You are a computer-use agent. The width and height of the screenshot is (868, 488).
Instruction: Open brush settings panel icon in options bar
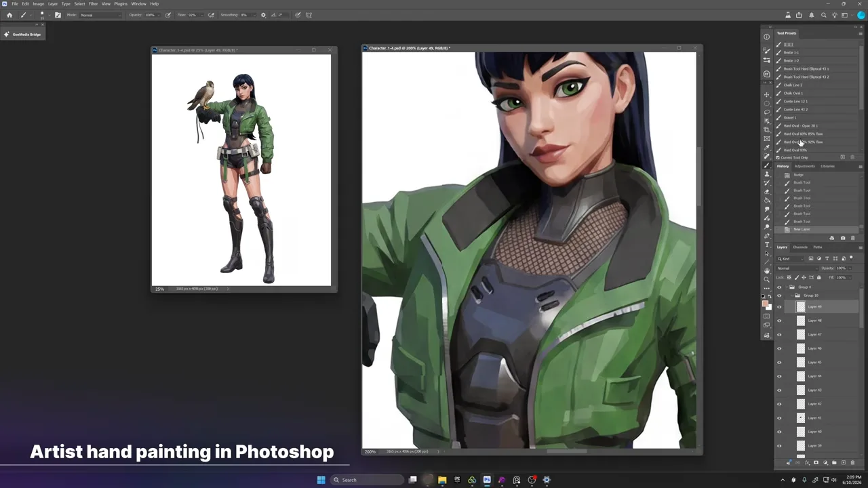tap(58, 15)
